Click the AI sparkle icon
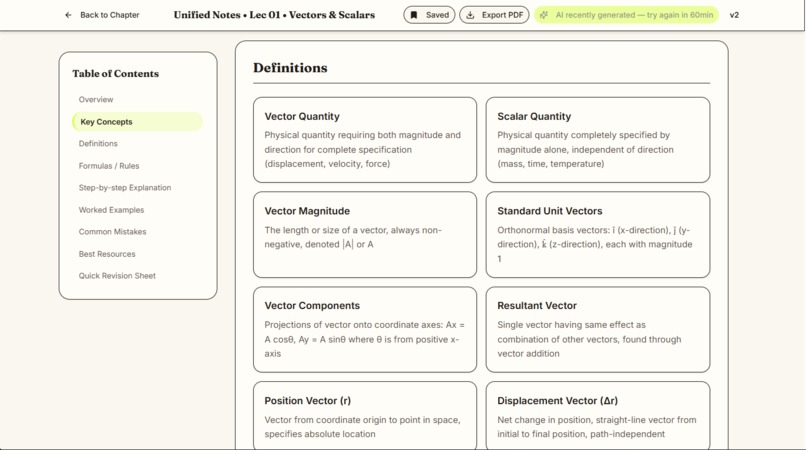This screenshot has height=450, width=806. 544,15
